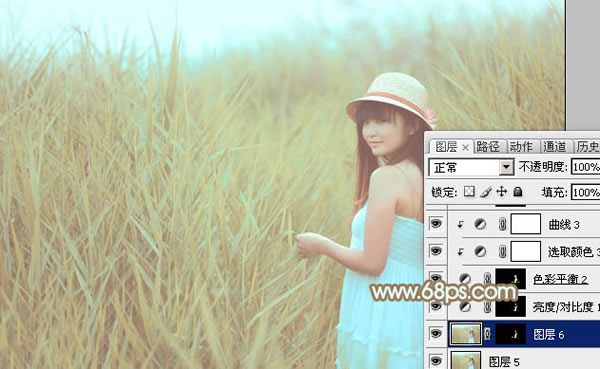This screenshot has height=369, width=600.
Task: Switch to the 历史 tab
Action: tap(588, 147)
